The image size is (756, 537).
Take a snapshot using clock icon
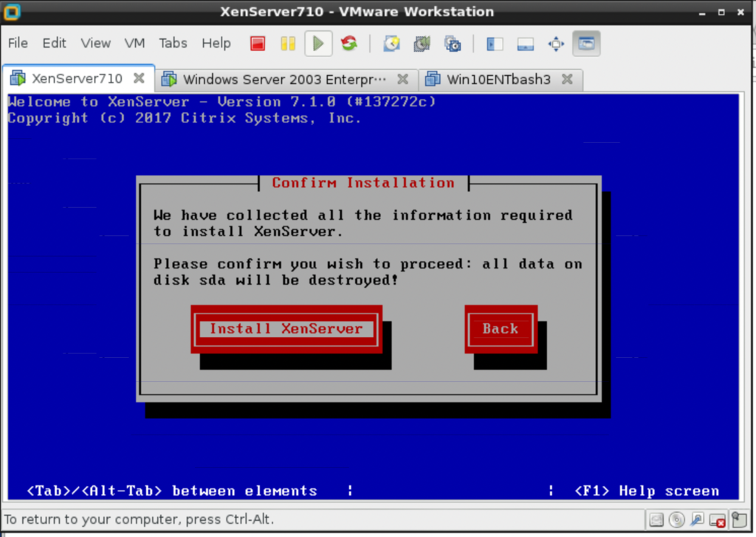[x=391, y=44]
